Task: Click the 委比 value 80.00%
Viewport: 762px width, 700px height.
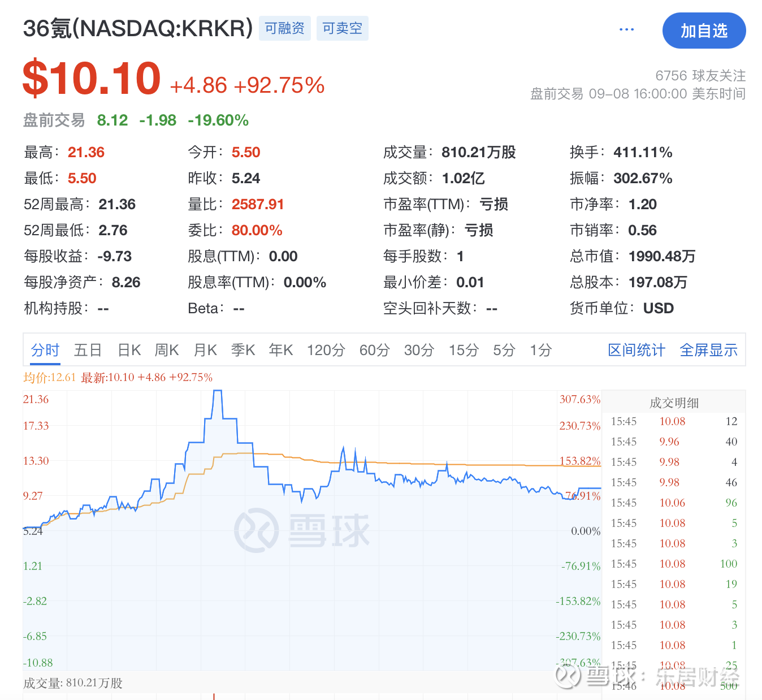Action: 257,230
